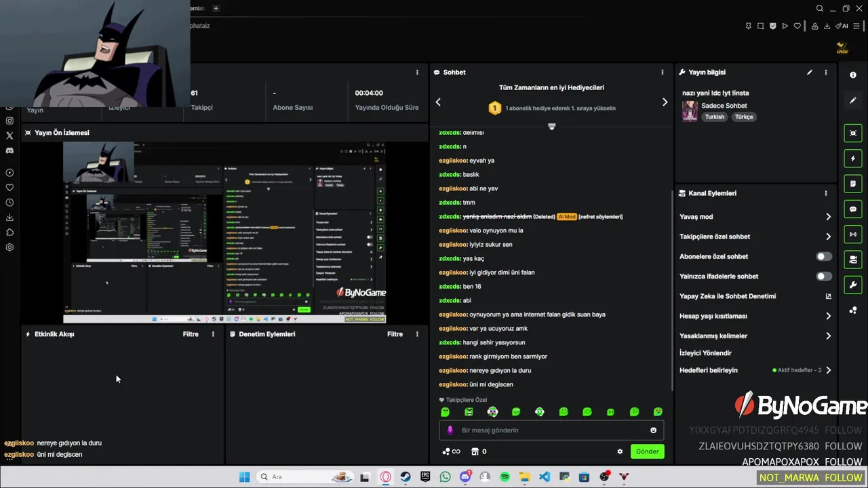Open Filtre in Etkinlik Akışı panel
Viewport: 868px width, 488px height.
[191, 334]
